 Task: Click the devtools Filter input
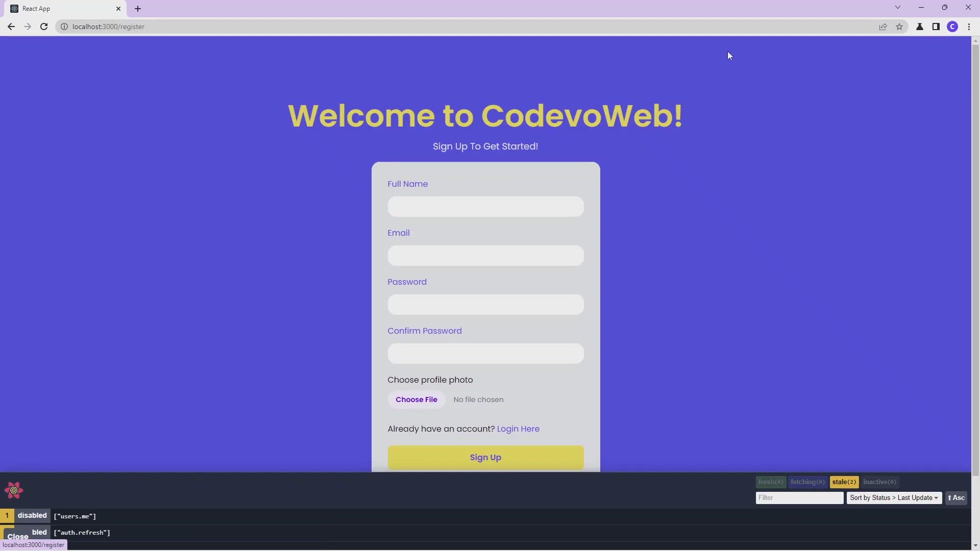click(x=799, y=498)
